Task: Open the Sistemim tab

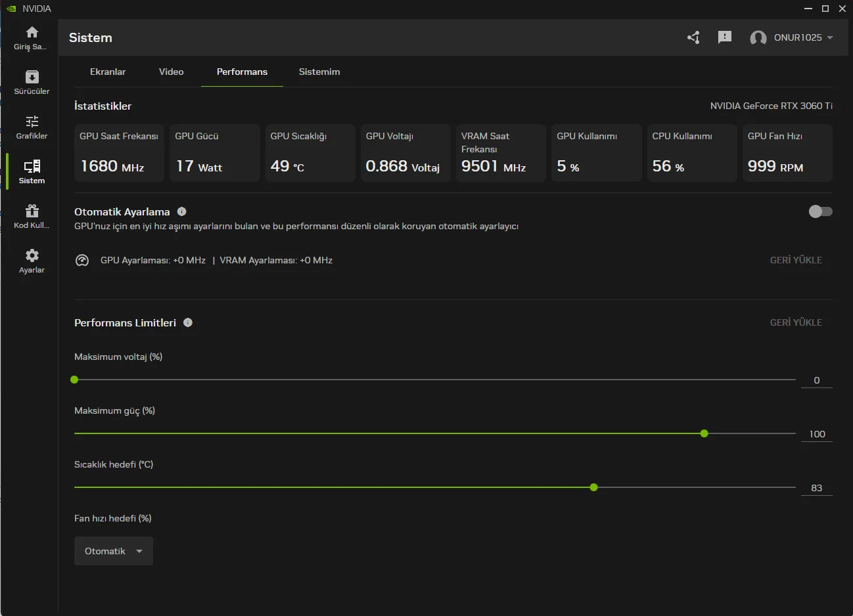Action: pos(319,72)
